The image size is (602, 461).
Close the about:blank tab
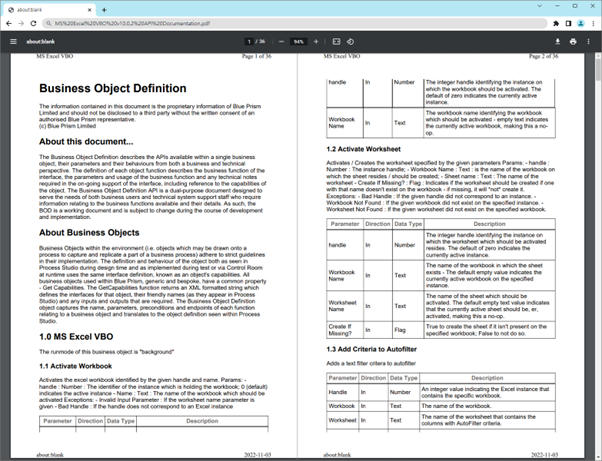coord(90,10)
